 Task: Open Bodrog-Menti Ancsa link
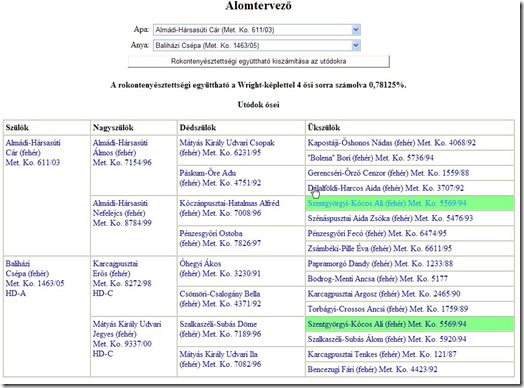click(x=378, y=279)
